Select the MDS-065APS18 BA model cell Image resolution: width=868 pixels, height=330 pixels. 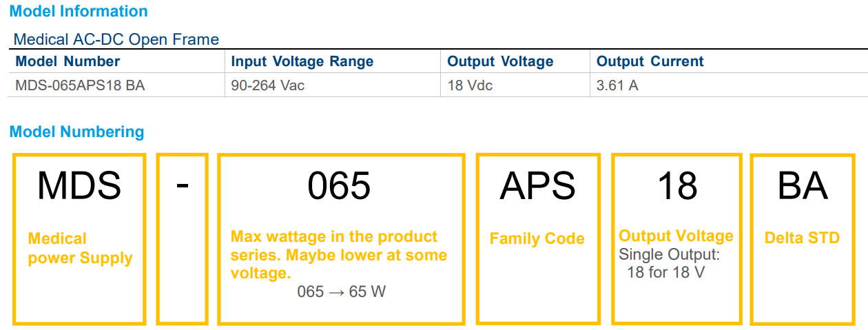tap(80, 86)
